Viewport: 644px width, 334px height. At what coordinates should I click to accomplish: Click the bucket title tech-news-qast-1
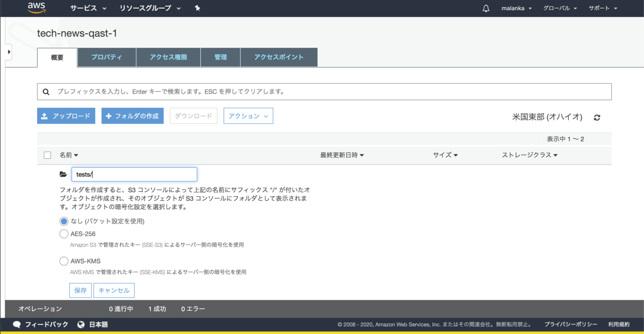pyautogui.click(x=77, y=33)
